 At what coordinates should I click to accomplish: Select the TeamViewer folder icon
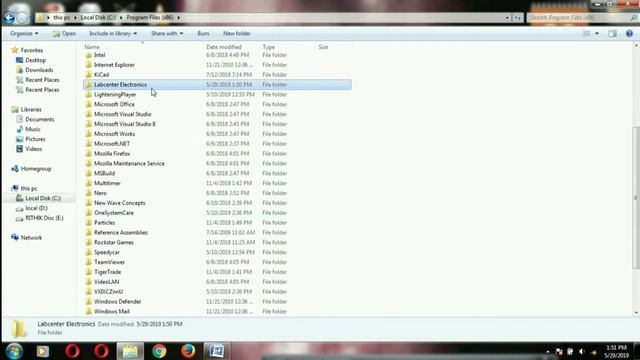point(89,262)
